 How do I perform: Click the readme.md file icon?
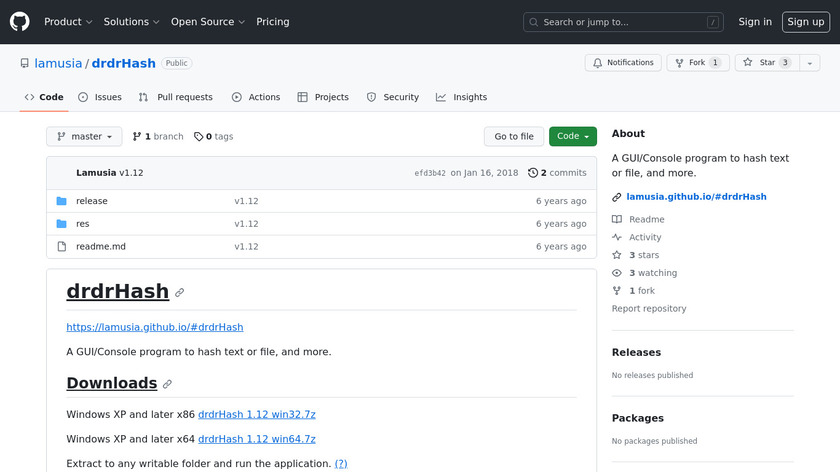click(61, 247)
